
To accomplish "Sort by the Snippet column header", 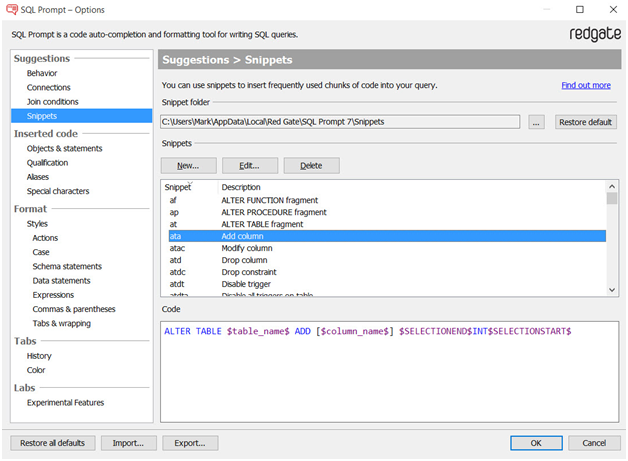I will click(x=178, y=187).
